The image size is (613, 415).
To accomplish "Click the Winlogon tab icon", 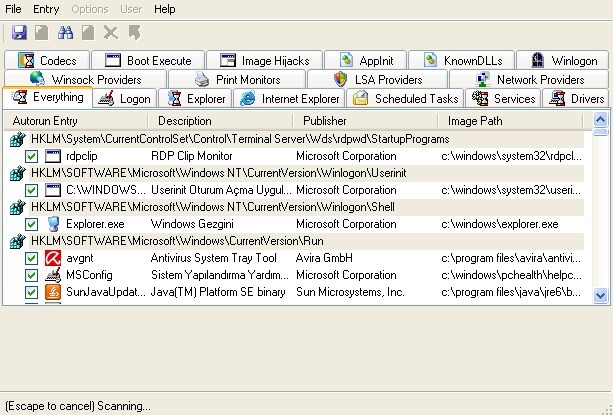I will point(538,61).
